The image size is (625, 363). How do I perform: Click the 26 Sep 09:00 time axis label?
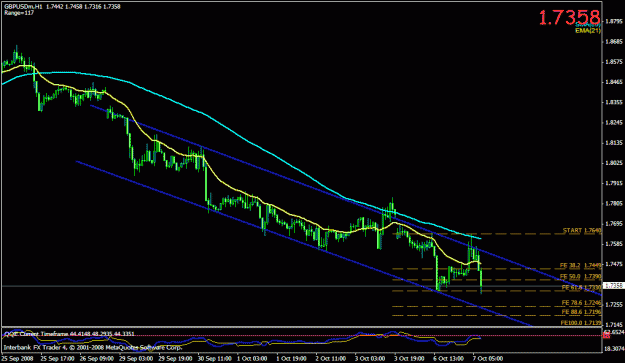[96, 358]
